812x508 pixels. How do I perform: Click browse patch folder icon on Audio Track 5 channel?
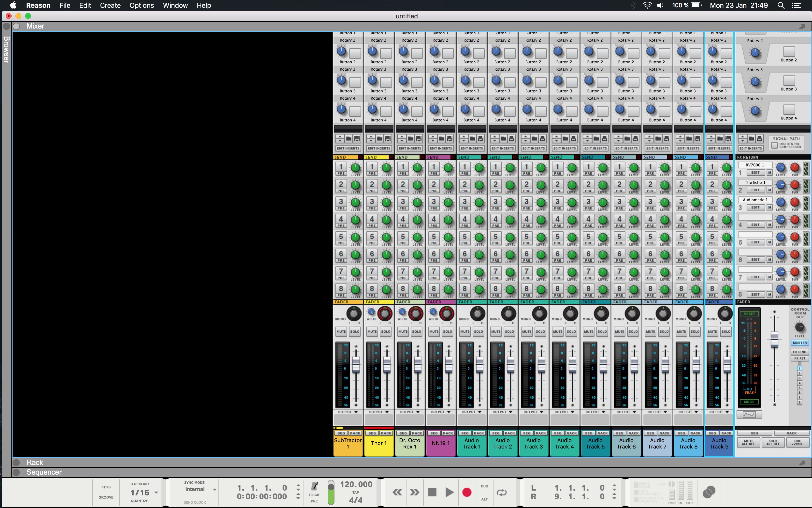point(596,138)
